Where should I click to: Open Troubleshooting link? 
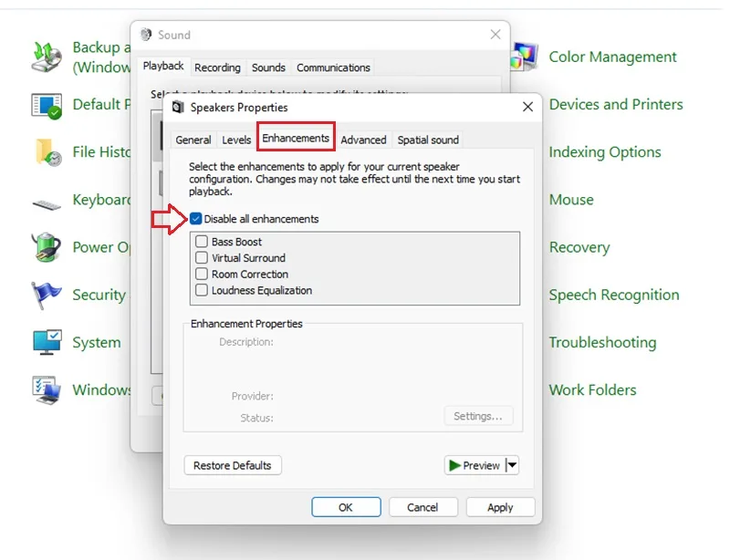point(602,343)
